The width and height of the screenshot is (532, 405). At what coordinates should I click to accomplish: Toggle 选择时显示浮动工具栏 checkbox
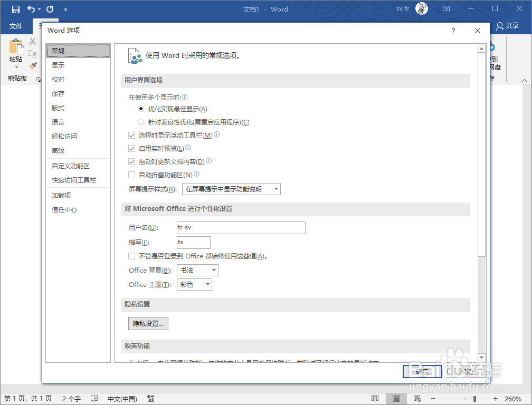coord(131,135)
